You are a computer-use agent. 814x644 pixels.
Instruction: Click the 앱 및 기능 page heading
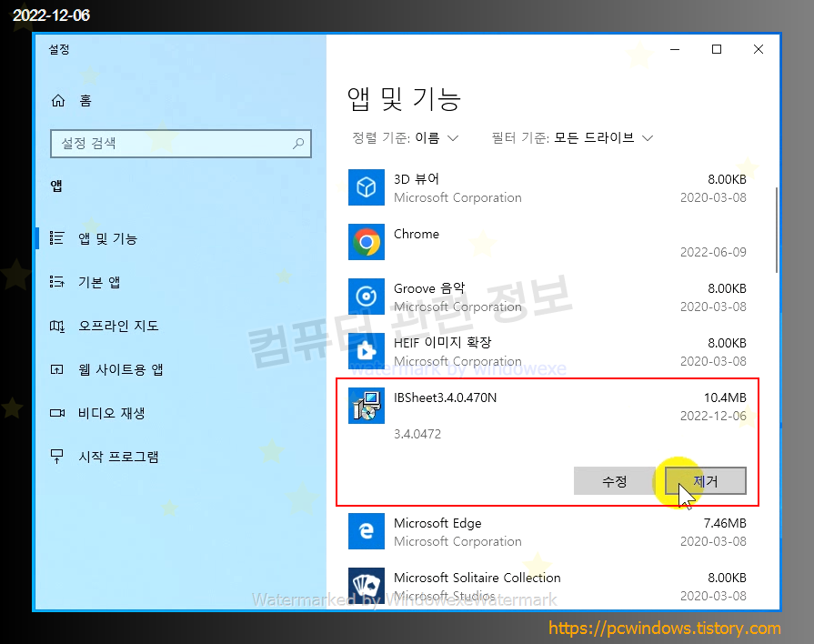pyautogui.click(x=404, y=99)
